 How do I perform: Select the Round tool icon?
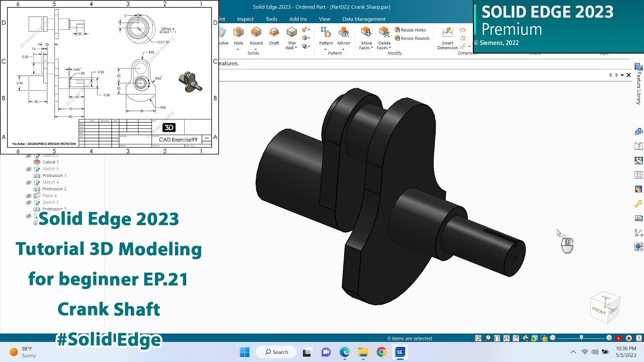pyautogui.click(x=256, y=33)
